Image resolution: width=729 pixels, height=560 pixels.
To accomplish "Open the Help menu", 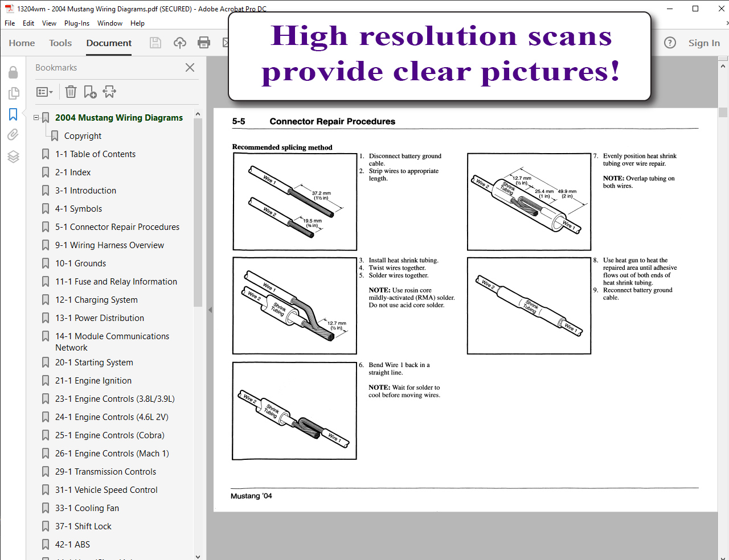I will pyautogui.click(x=137, y=23).
